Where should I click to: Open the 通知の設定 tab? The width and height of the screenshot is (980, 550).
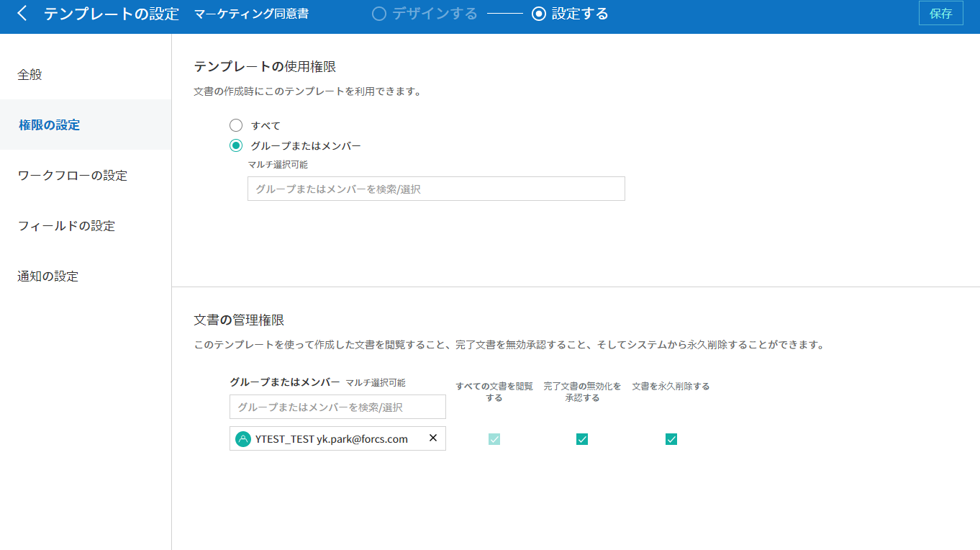pos(86,276)
